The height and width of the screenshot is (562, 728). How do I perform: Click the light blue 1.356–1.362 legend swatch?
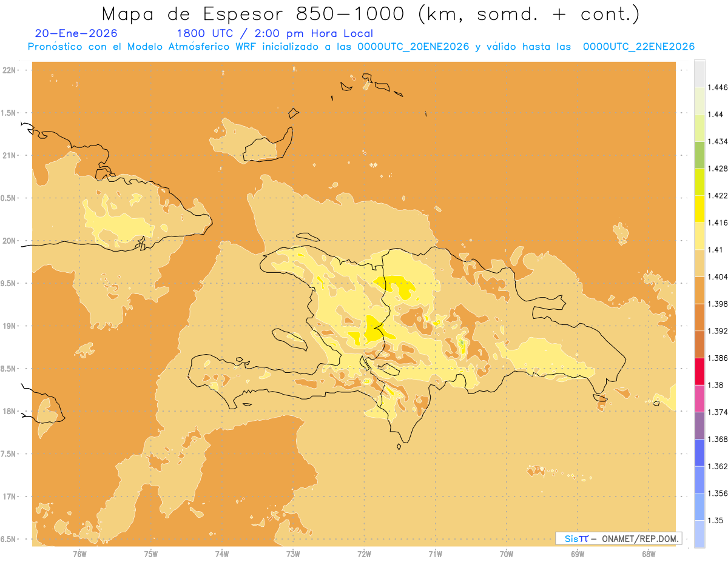pos(699,480)
